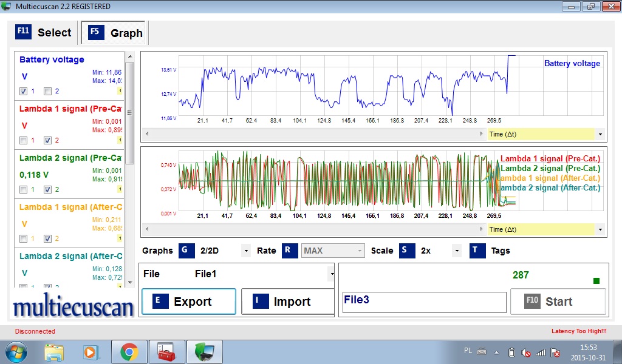The image size is (622, 364).
Task: Open the Scale 2x dropdown
Action: click(x=457, y=251)
